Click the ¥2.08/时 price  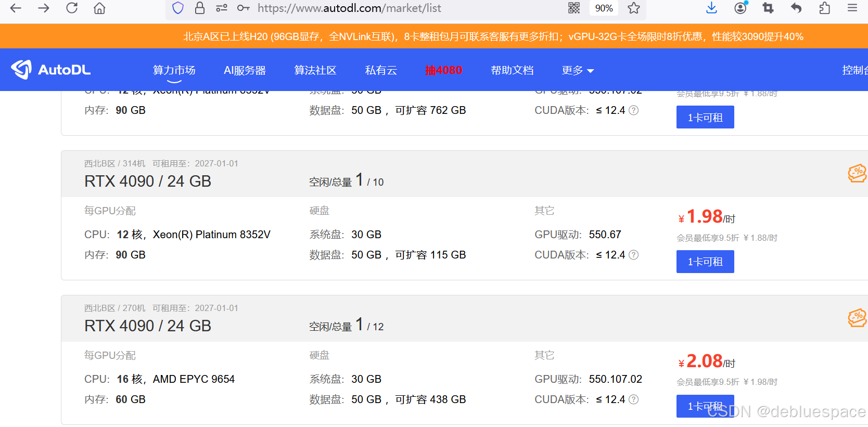[x=707, y=361]
